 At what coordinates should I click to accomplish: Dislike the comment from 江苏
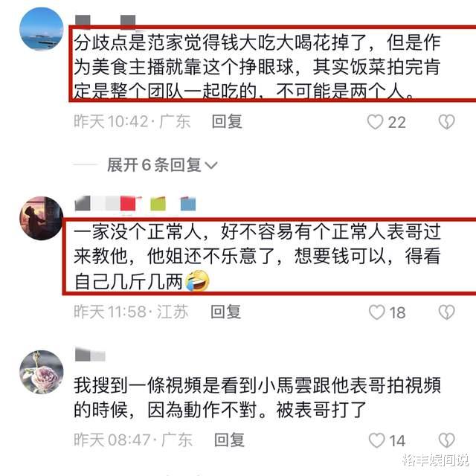pyautogui.click(x=446, y=312)
